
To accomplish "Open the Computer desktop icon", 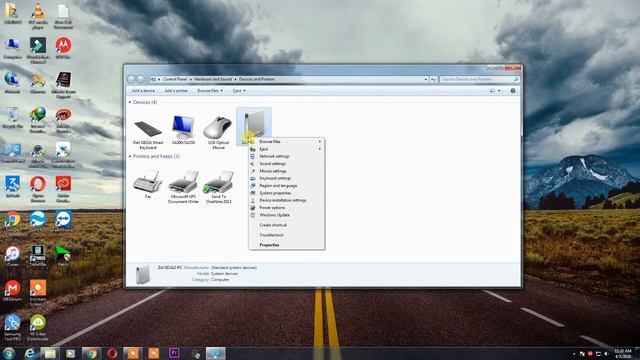I will pos(13,49).
